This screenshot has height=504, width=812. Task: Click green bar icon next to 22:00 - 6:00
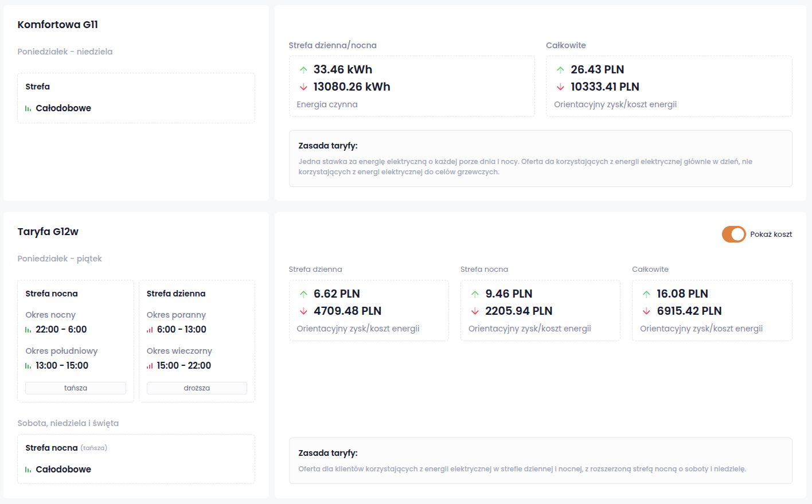[28, 330]
